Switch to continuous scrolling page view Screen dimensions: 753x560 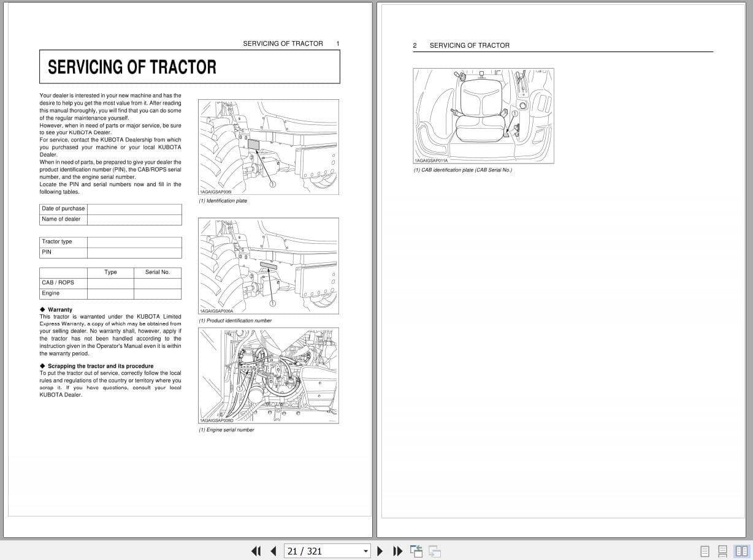click(722, 551)
